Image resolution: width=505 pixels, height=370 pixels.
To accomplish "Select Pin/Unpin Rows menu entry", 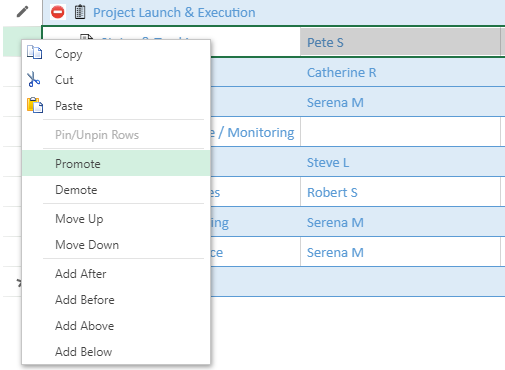I will [116, 135].
